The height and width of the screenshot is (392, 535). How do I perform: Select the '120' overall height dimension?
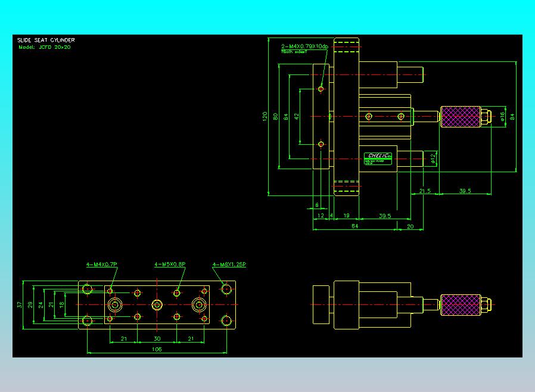(x=265, y=116)
